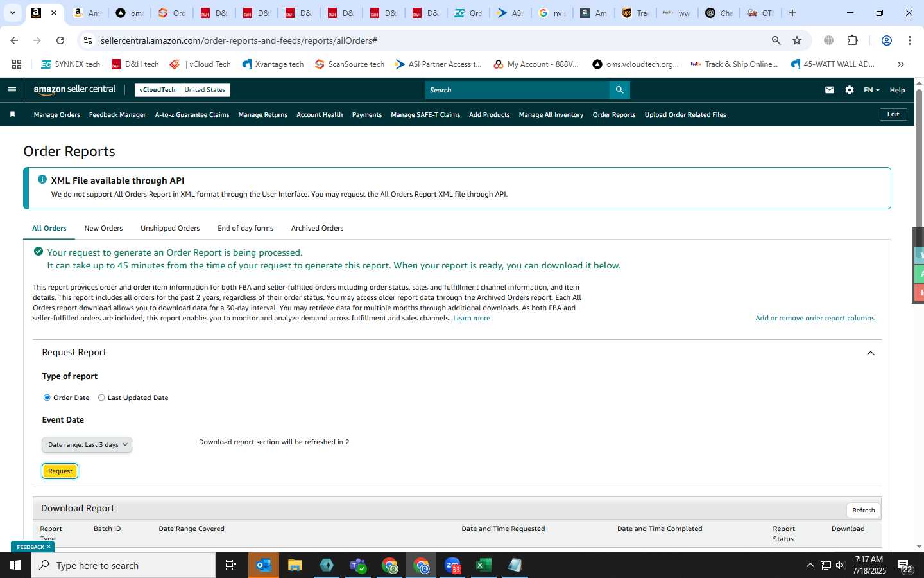
Task: Click the Windows Start button
Action: point(15,565)
